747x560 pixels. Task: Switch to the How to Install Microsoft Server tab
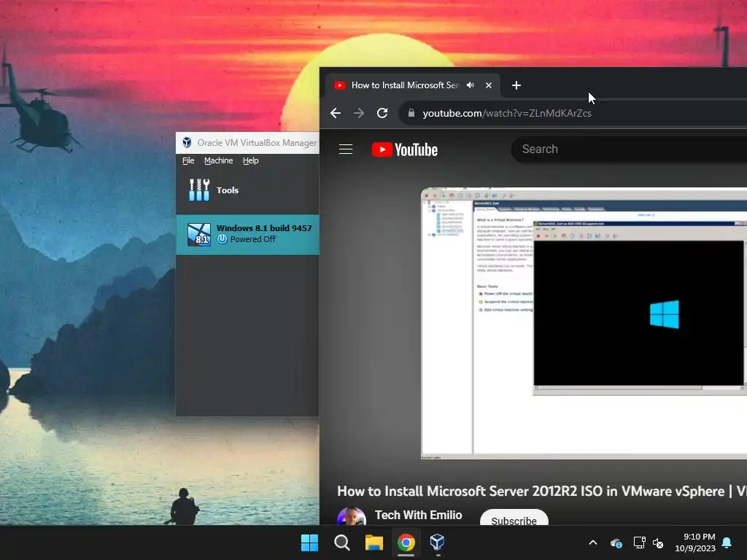click(x=413, y=85)
